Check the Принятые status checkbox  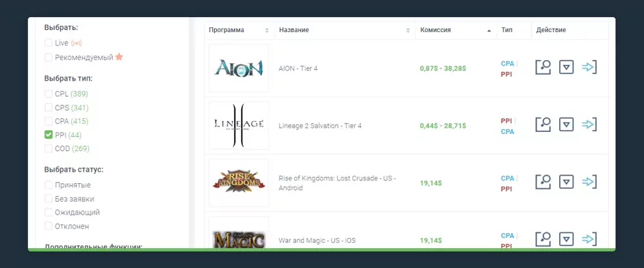pyautogui.click(x=49, y=185)
